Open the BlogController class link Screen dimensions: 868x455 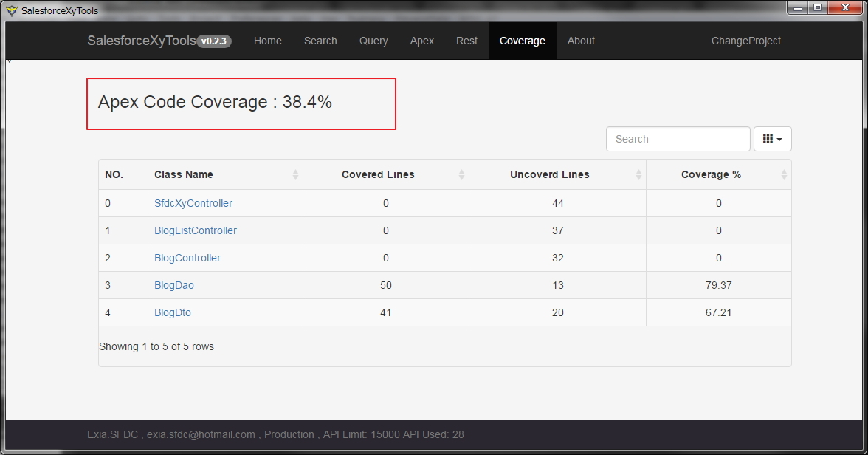[x=187, y=258]
